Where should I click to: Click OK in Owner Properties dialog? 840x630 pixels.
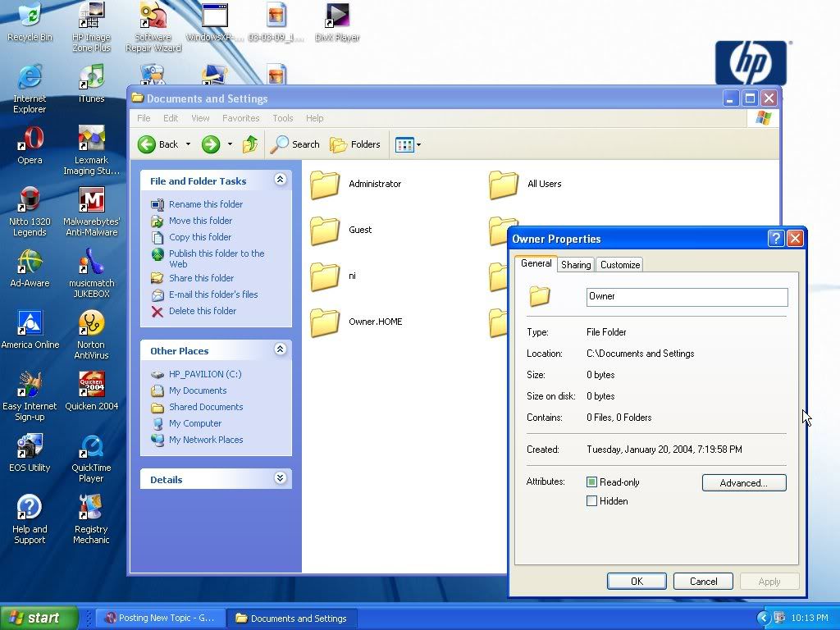point(637,582)
